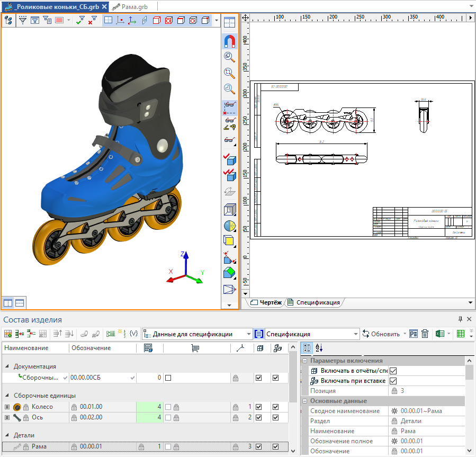Image resolution: width=476 pixels, height=457 pixels.
Task: Toggle 'Включать в отчёты/спецификации' checkbox
Action: click(393, 371)
